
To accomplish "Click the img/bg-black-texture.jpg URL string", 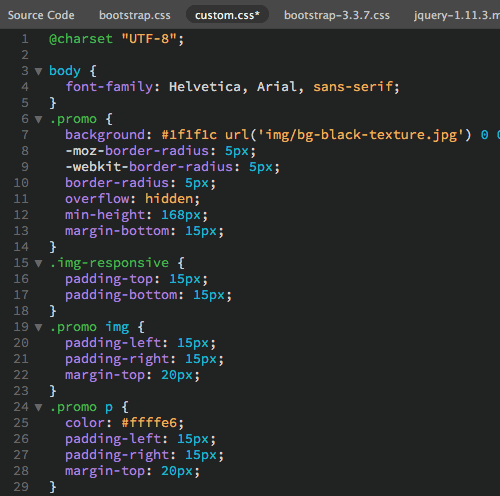I will point(361,135).
